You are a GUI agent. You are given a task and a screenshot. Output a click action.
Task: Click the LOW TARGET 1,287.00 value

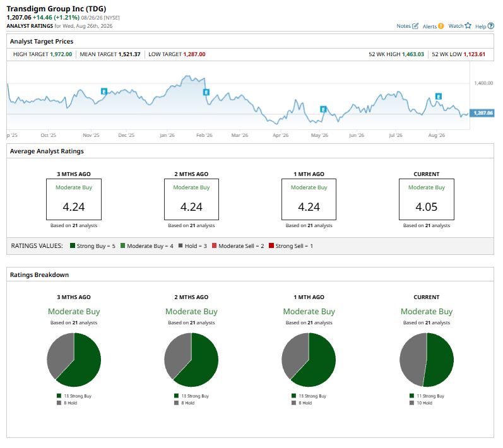pyautogui.click(x=194, y=54)
